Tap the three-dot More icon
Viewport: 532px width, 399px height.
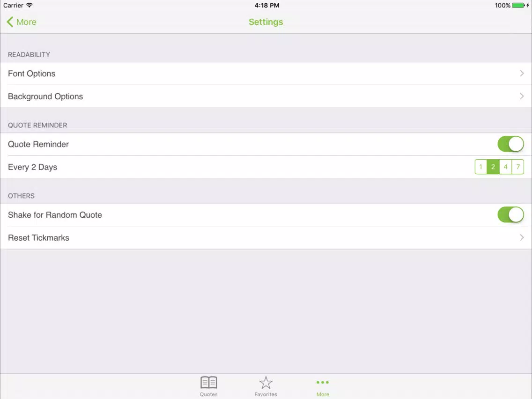pos(322,382)
